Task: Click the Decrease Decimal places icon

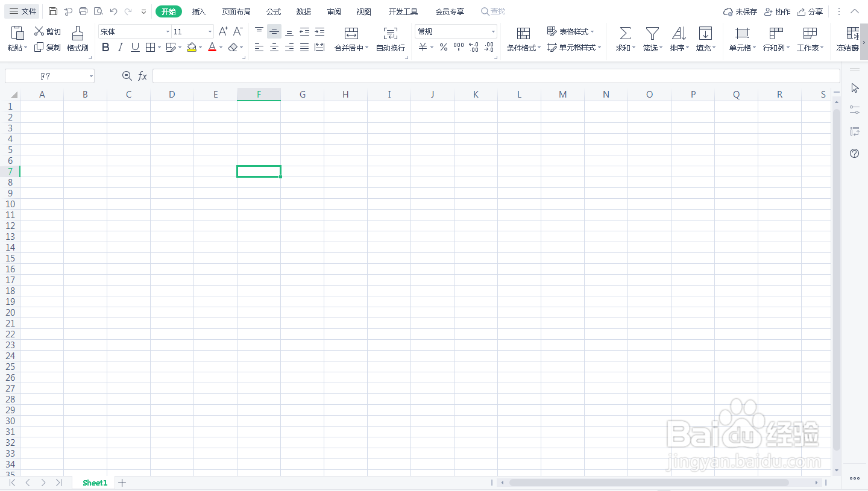Action: (488, 47)
